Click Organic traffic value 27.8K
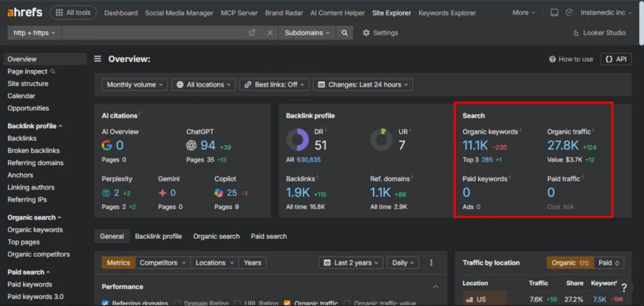The height and width of the screenshot is (306, 644). [x=563, y=145]
